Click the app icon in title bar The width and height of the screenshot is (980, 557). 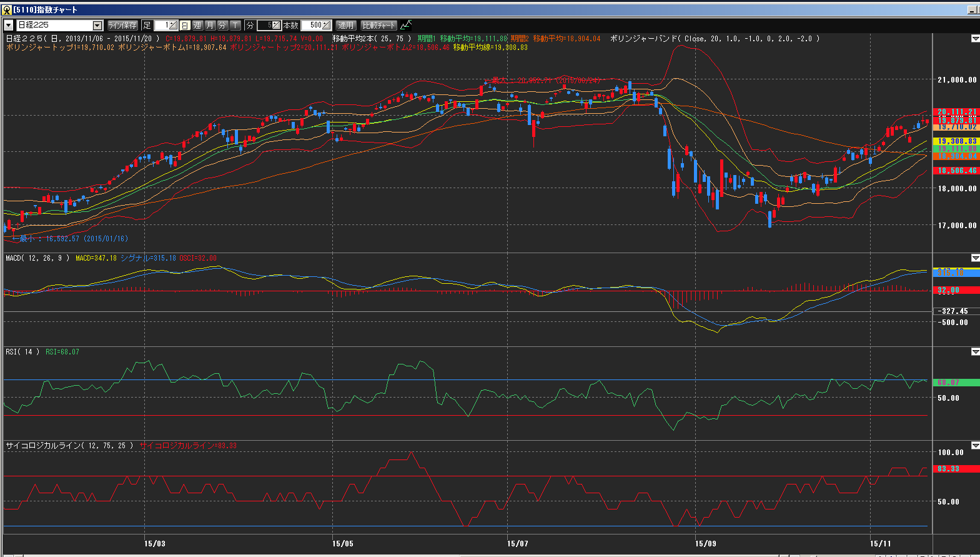click(x=7, y=9)
